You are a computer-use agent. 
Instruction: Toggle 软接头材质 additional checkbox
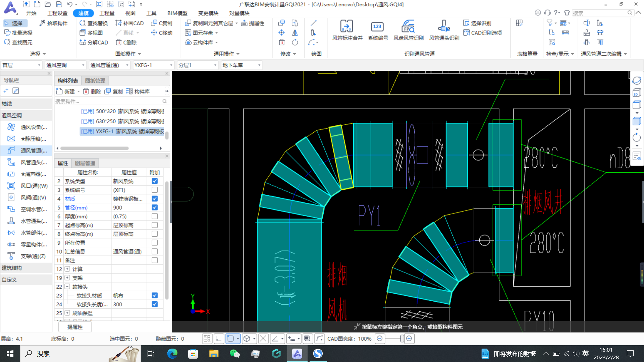pos(155,295)
